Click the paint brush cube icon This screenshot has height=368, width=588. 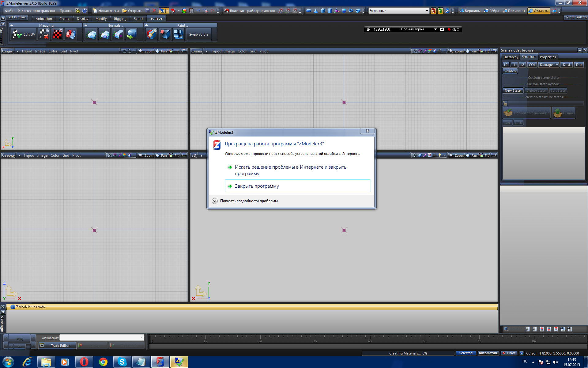[x=151, y=34]
